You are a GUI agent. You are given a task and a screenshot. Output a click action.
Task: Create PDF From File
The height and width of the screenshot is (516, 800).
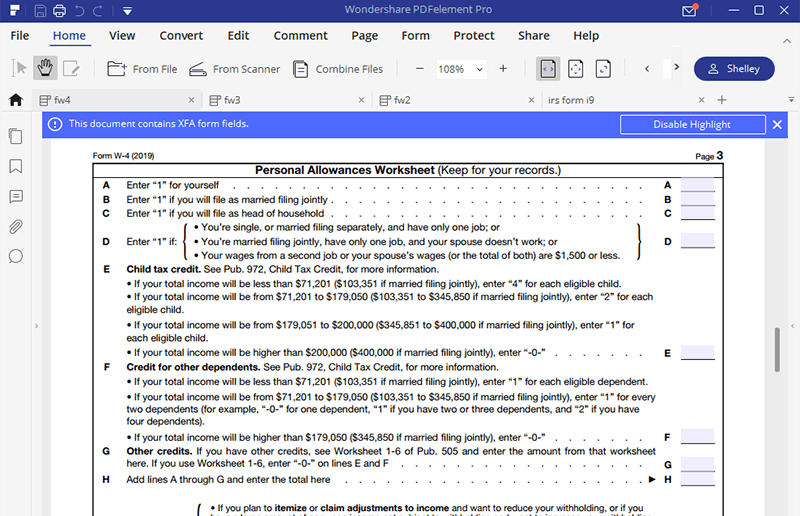pos(142,69)
